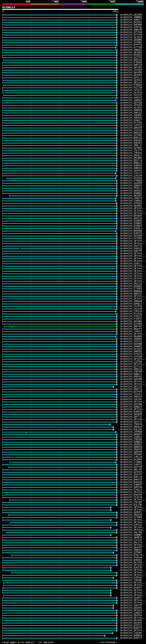This screenshot has width=146, height=644.
Task: Open hit UniRef100_C5YG29
Action: 131,70
